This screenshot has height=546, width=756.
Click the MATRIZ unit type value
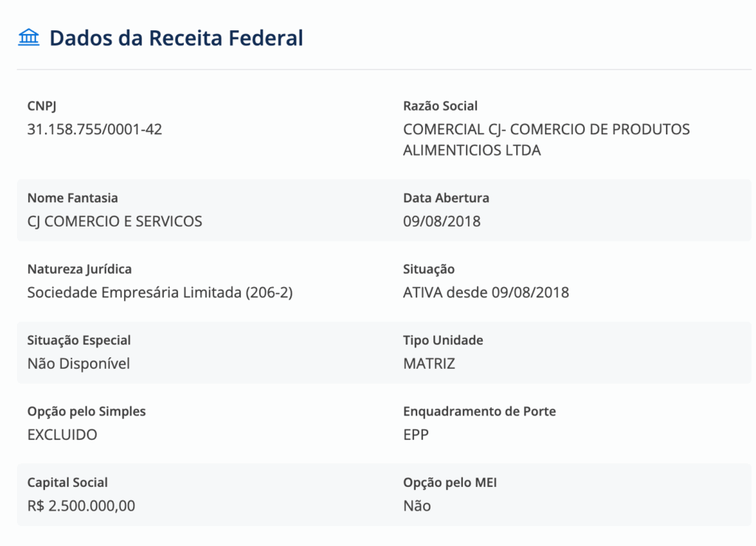[429, 364]
